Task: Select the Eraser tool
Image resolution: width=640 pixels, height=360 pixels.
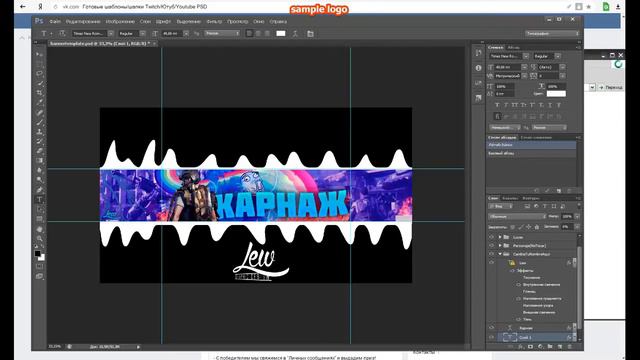Action: point(39,151)
